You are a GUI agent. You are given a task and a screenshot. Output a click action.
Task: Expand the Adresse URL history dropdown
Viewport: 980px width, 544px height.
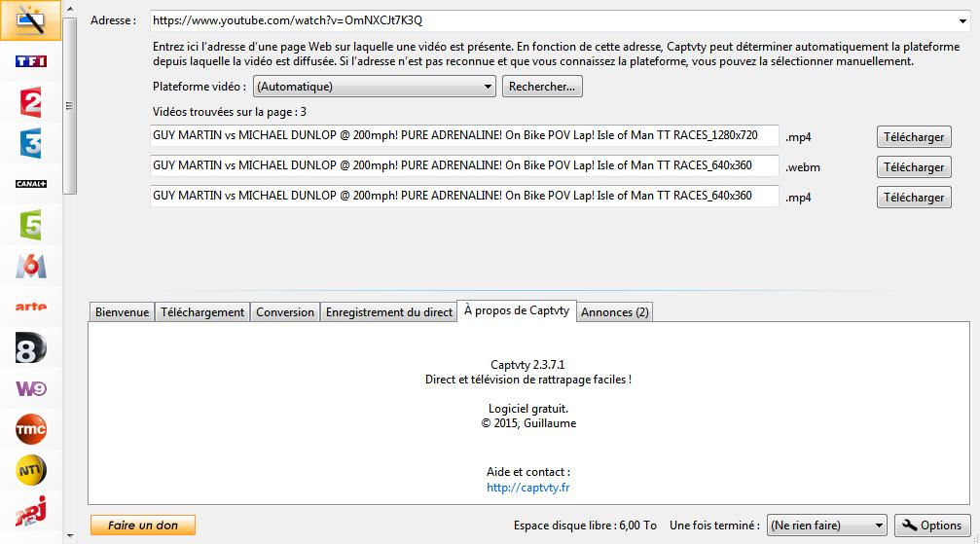click(962, 20)
